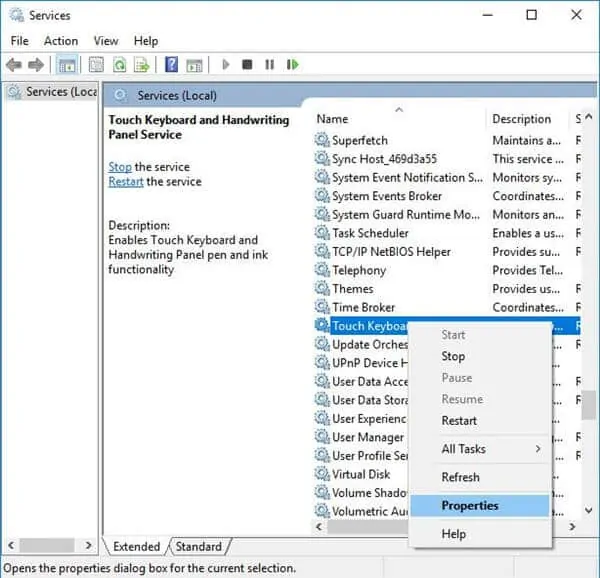This screenshot has width=600, height=578.
Task: Switch to the Standard tab
Action: point(198,547)
